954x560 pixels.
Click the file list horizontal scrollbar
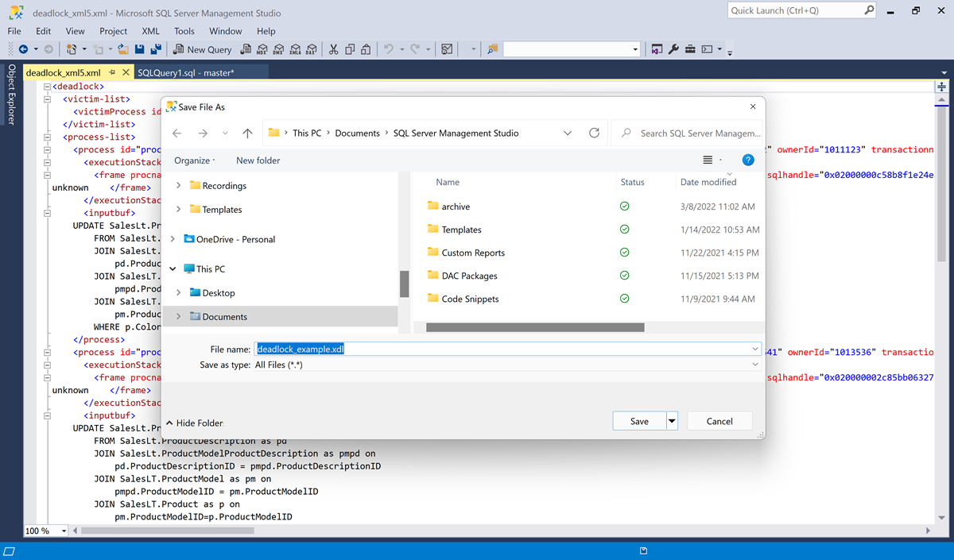pyautogui.click(x=534, y=327)
